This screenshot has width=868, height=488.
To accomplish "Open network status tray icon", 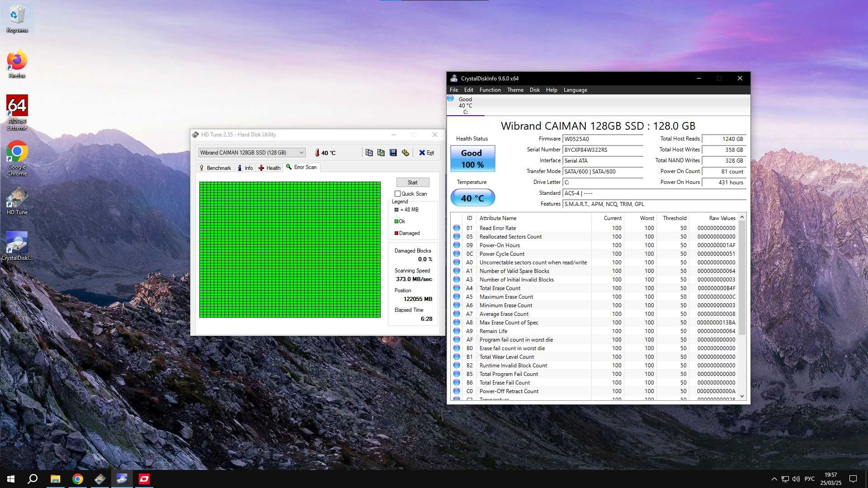I will (785, 479).
